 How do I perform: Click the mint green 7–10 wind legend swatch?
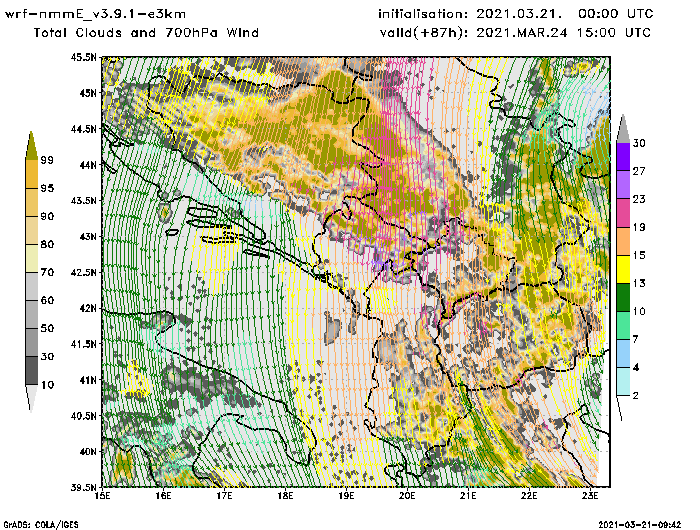pos(623,326)
